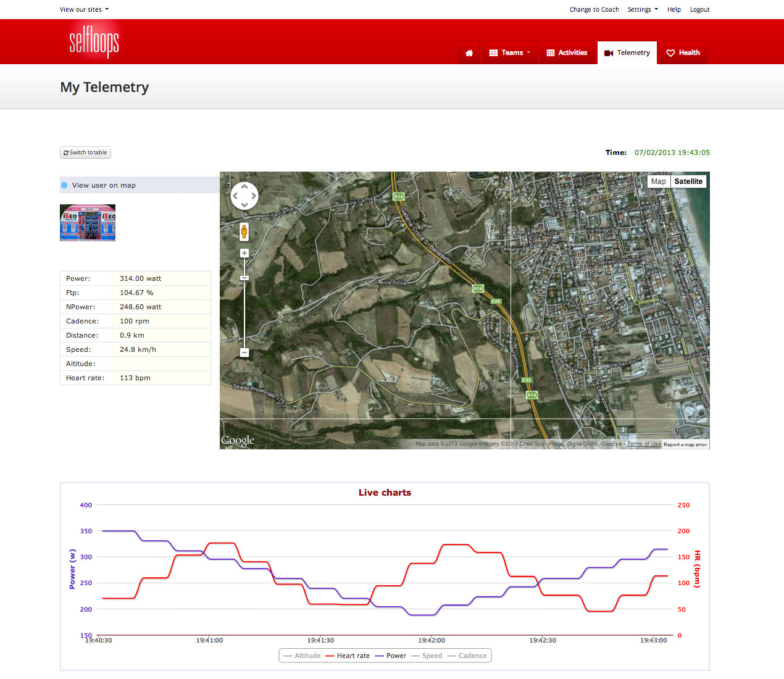Click the user photo thumbnail
Screen dimensions: 784x679
click(88, 223)
